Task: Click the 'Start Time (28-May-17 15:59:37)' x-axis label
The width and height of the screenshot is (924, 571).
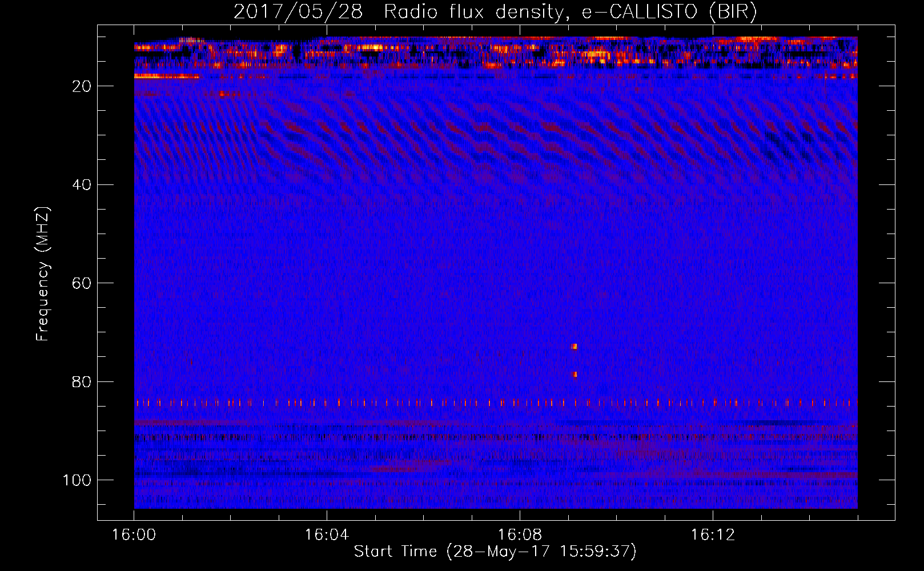Action: pos(495,552)
